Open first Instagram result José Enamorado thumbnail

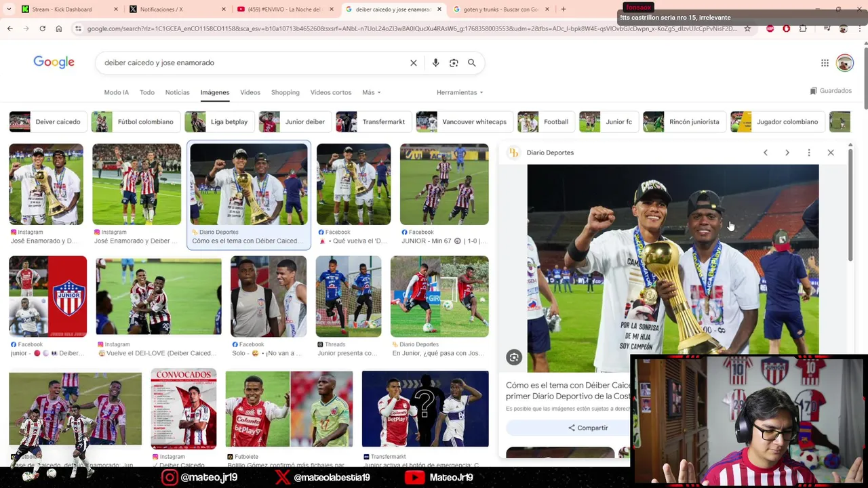point(46,184)
